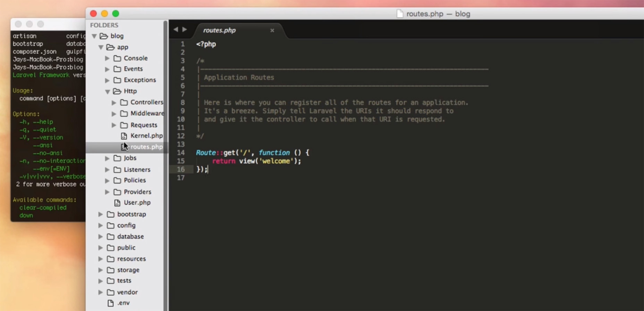The image size is (644, 311).
Task: Expand the Console folder arrow
Action: tap(107, 58)
